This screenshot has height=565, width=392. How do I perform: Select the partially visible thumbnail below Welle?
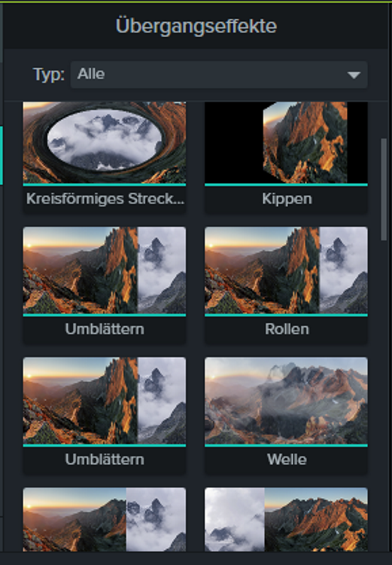point(286,519)
